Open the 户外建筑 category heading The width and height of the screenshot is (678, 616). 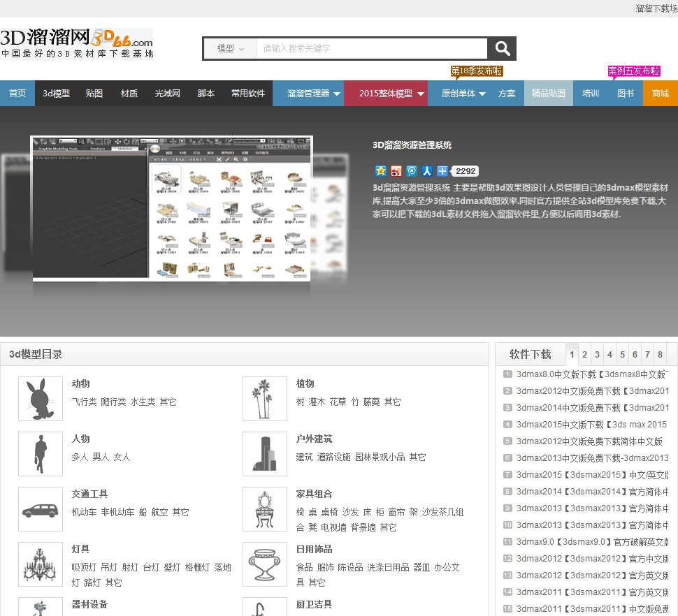tap(314, 439)
